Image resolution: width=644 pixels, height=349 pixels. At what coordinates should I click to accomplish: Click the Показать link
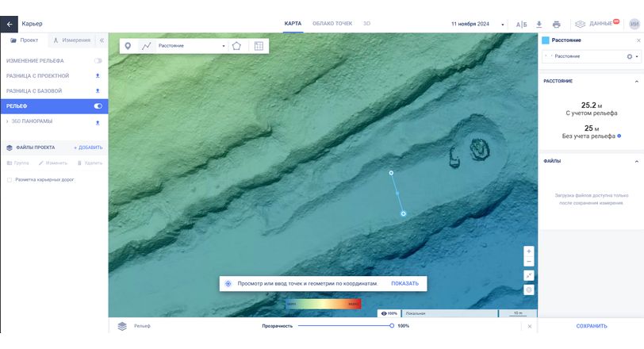(404, 283)
